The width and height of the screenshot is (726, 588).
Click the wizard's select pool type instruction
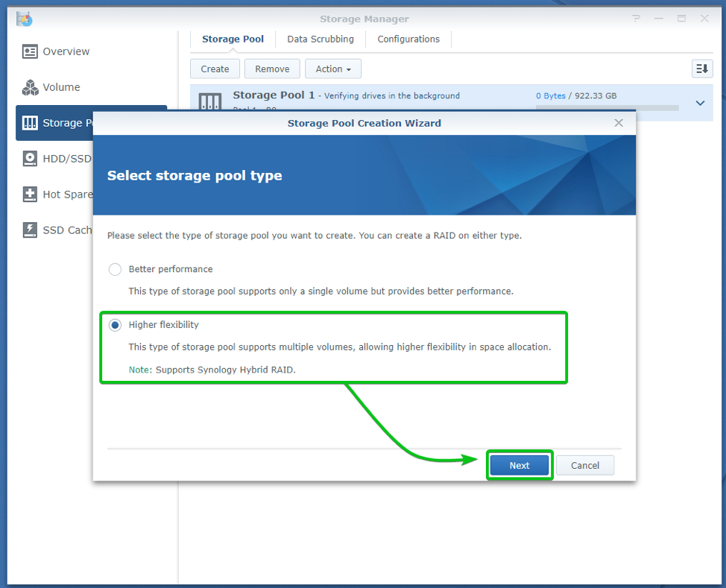pos(315,235)
